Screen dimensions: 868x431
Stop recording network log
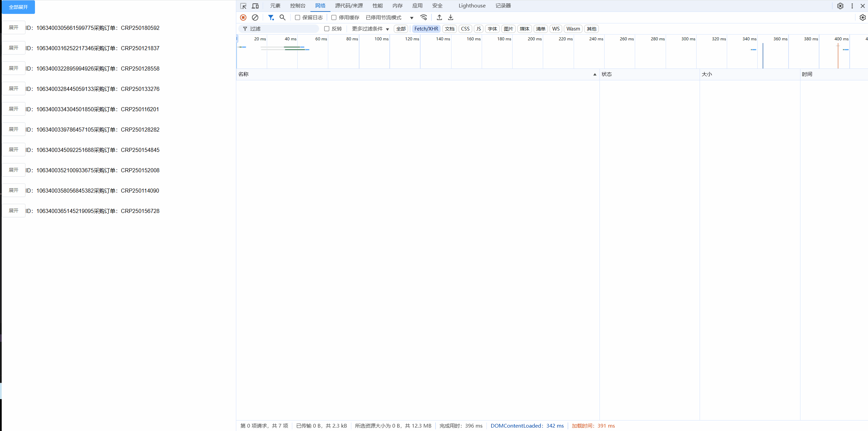[243, 17]
